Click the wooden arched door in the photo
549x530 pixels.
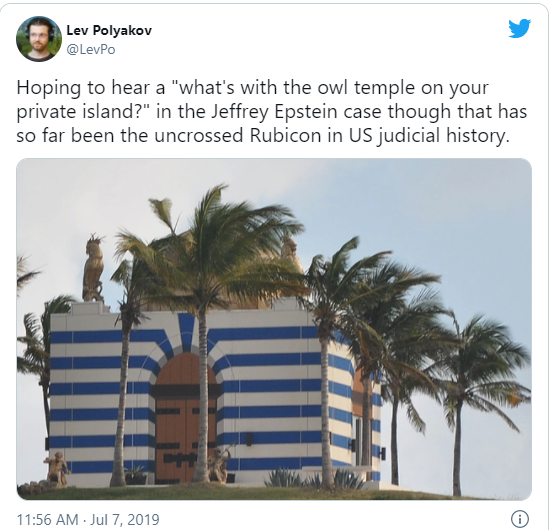(x=185, y=418)
